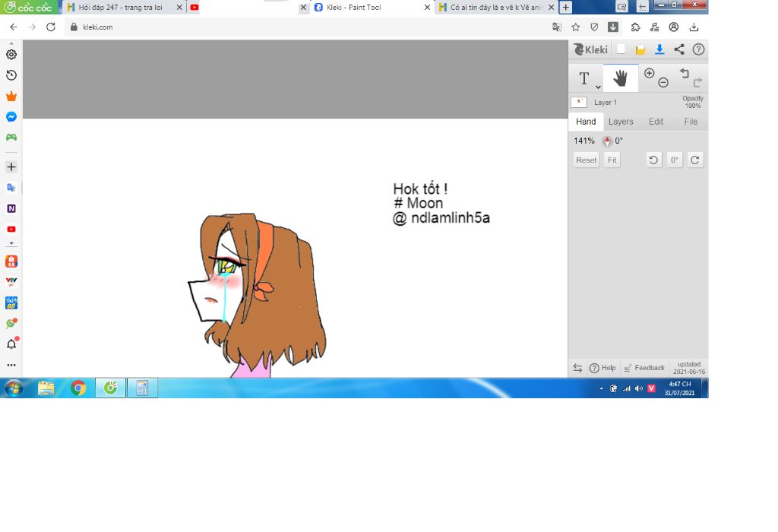The image size is (778, 532).
Task: Open the tool dropdown arrow beside Text tool
Action: [x=599, y=87]
